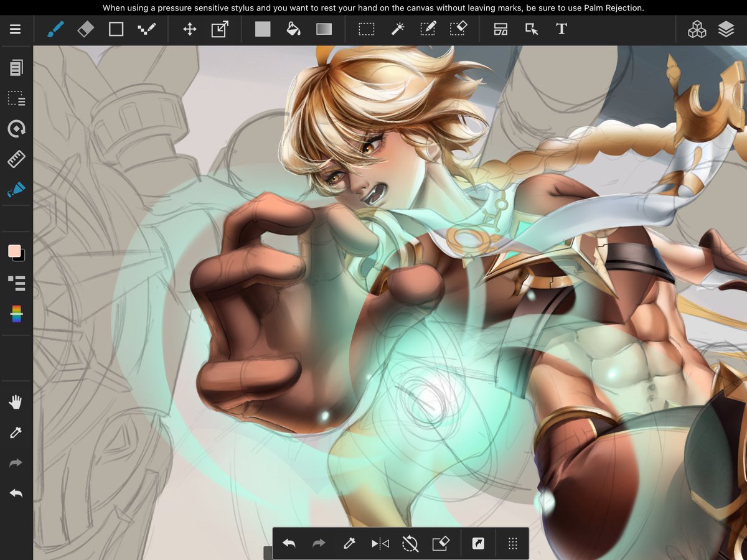Select the Dot pen tool
Viewport: 747px width, 560px height.
(x=146, y=29)
